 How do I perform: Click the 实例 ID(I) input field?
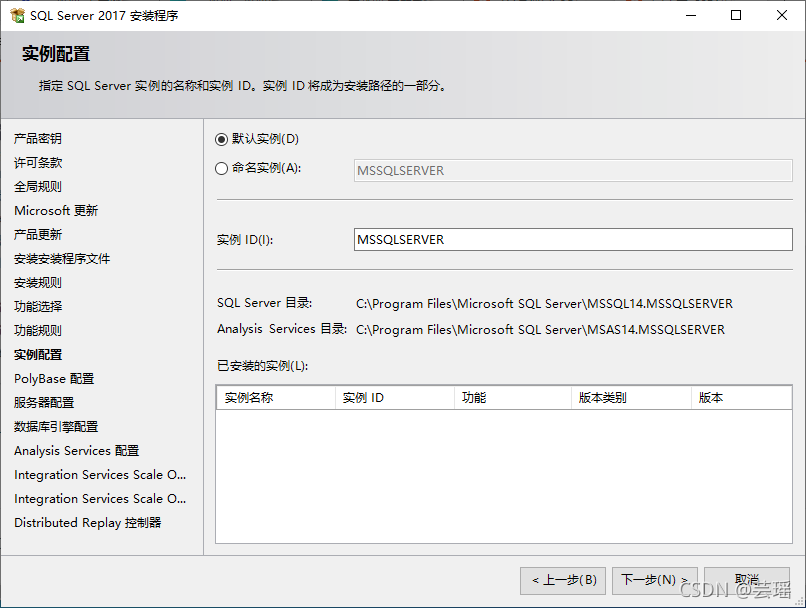pos(573,239)
